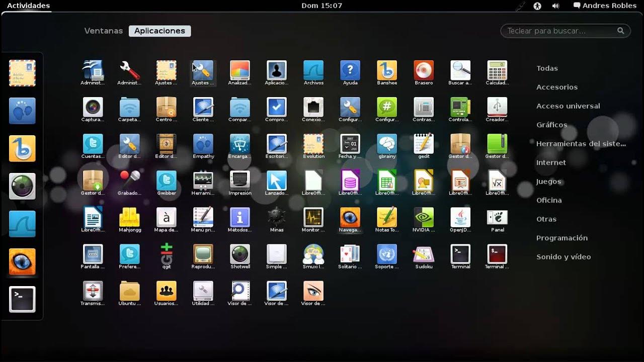This screenshot has width=644, height=362.
Task: Filter by Acceso universal category
Action: point(568,106)
